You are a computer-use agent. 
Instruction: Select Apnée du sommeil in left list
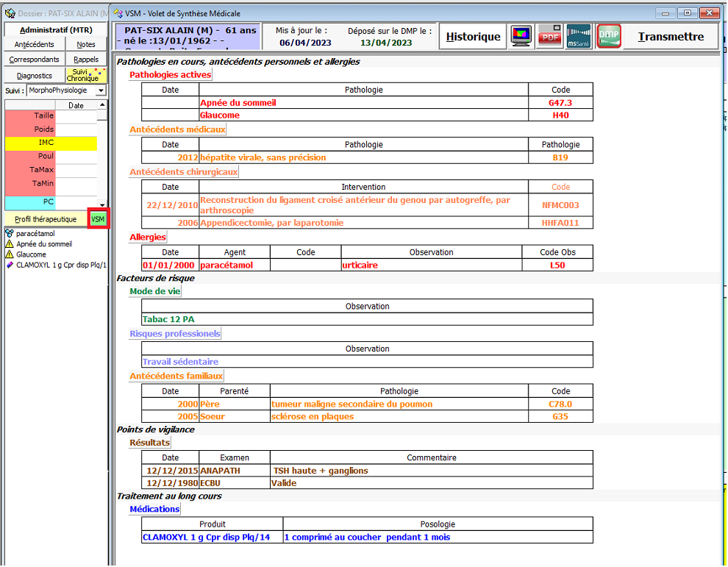pos(44,244)
